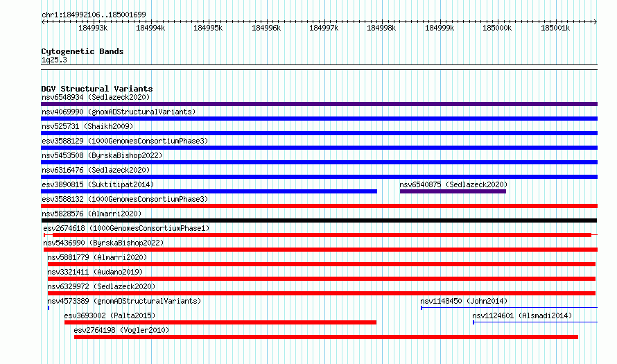Open nsv4069990 (gnomADStructuralVariants) label
The height and width of the screenshot is (364, 617).
(119, 112)
